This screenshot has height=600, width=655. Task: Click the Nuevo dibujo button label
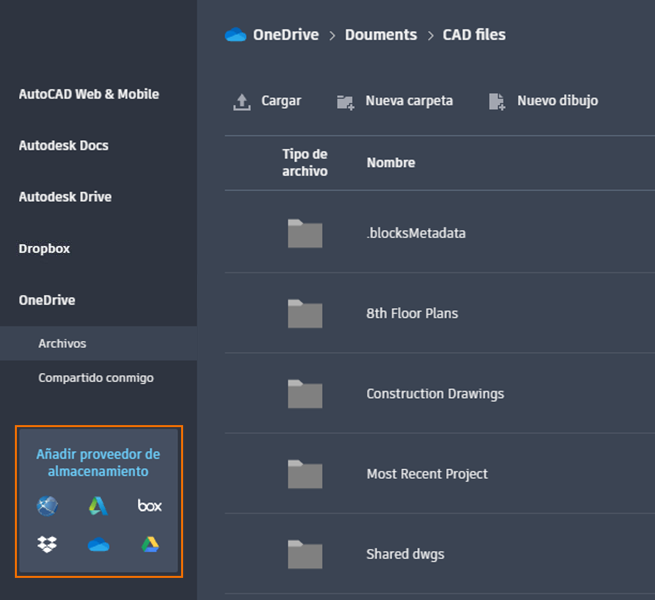tap(558, 101)
